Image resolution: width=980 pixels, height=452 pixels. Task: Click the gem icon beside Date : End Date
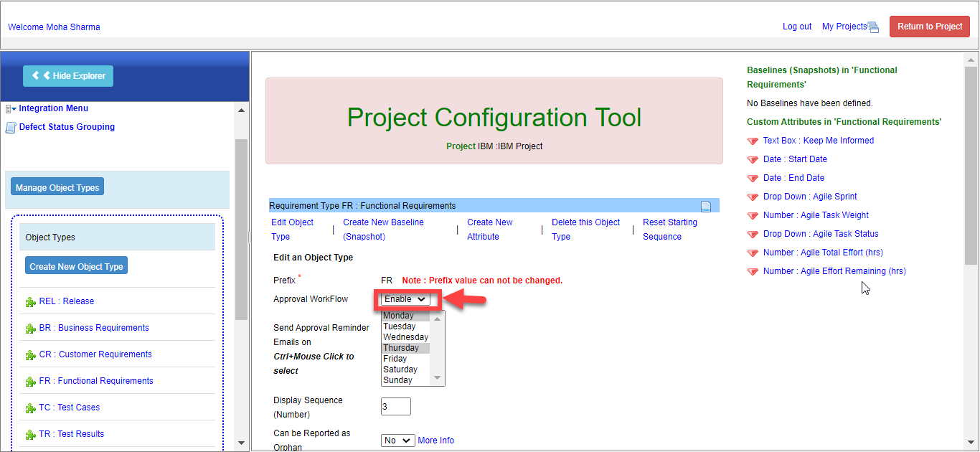tap(753, 178)
